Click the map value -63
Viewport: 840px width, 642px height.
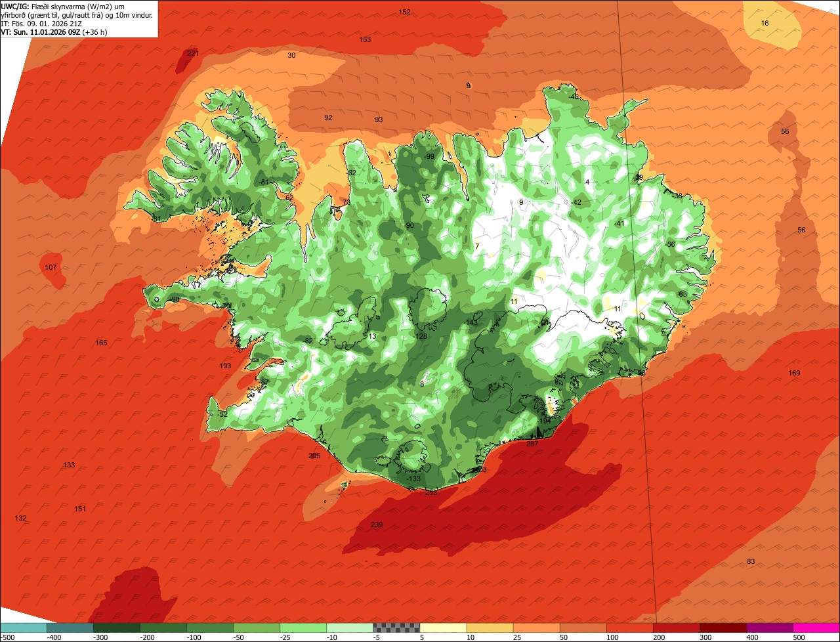tap(681, 293)
